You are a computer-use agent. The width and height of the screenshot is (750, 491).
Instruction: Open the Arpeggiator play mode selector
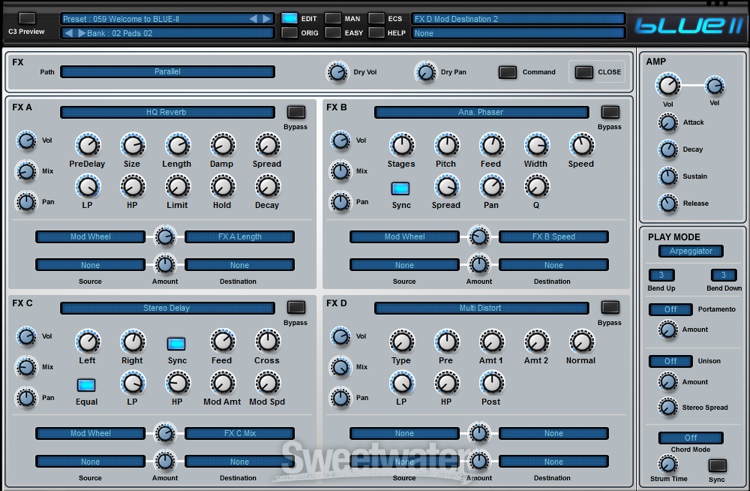pyautogui.click(x=691, y=251)
